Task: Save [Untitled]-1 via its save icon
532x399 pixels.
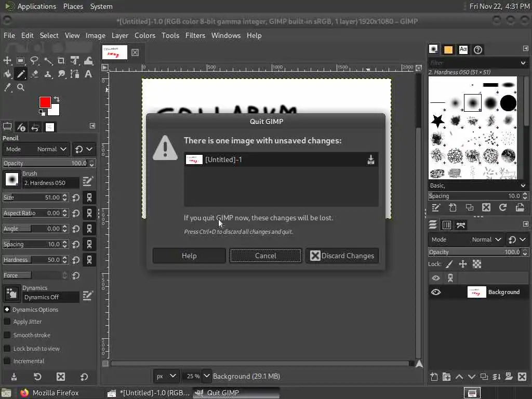Action: [370, 160]
